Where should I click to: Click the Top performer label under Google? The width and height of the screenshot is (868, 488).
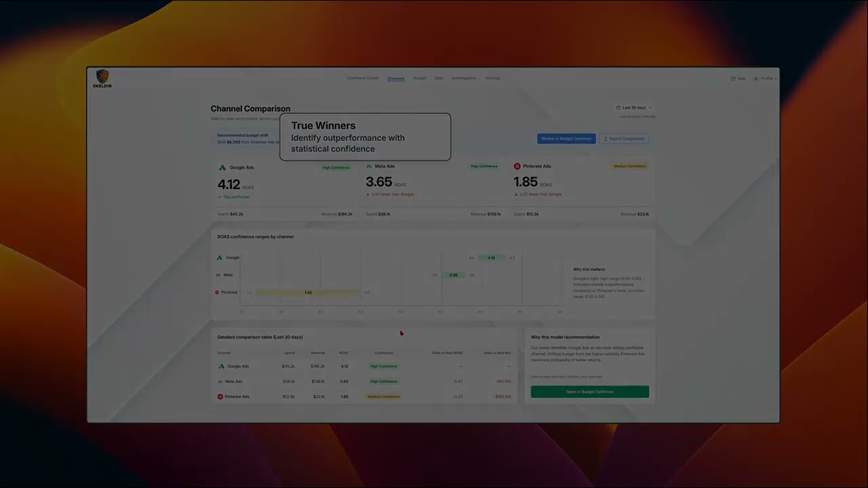point(234,197)
